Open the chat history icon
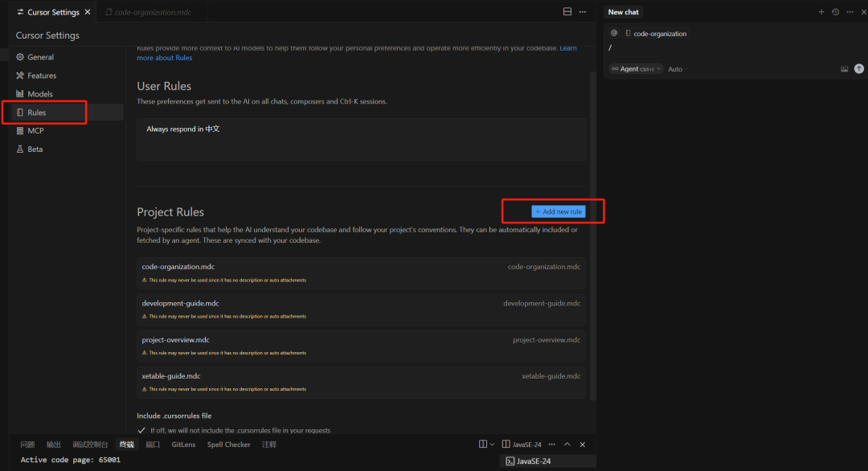The image size is (868, 471). 835,11
